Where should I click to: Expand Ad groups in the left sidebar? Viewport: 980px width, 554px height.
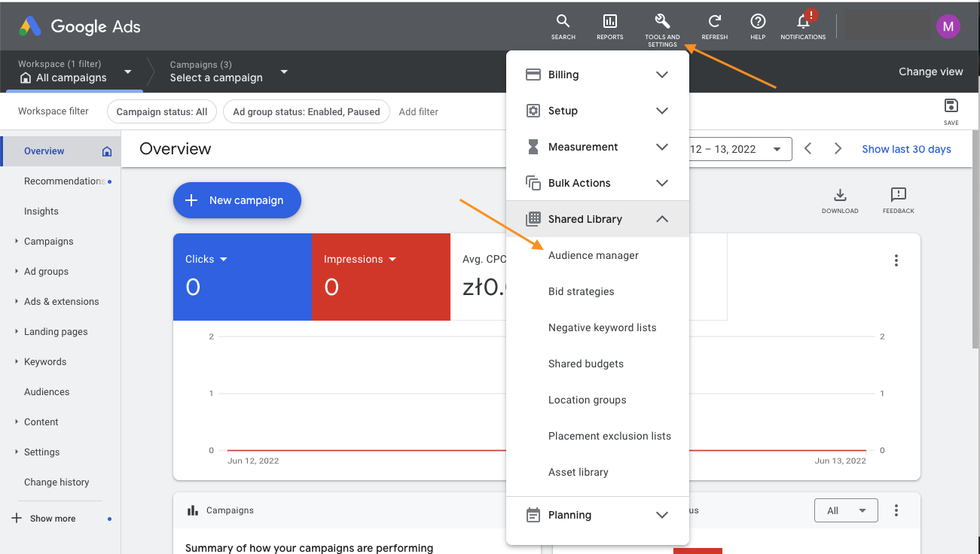click(17, 272)
